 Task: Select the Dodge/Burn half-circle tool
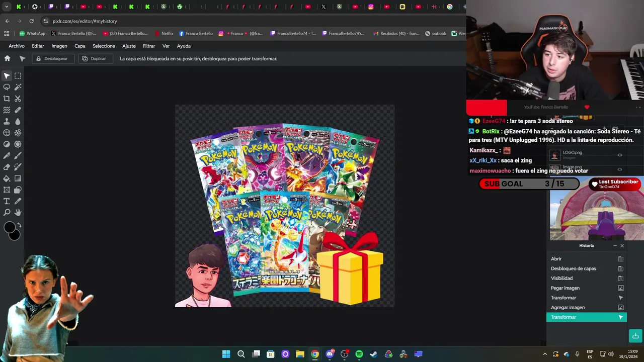coord(7,144)
